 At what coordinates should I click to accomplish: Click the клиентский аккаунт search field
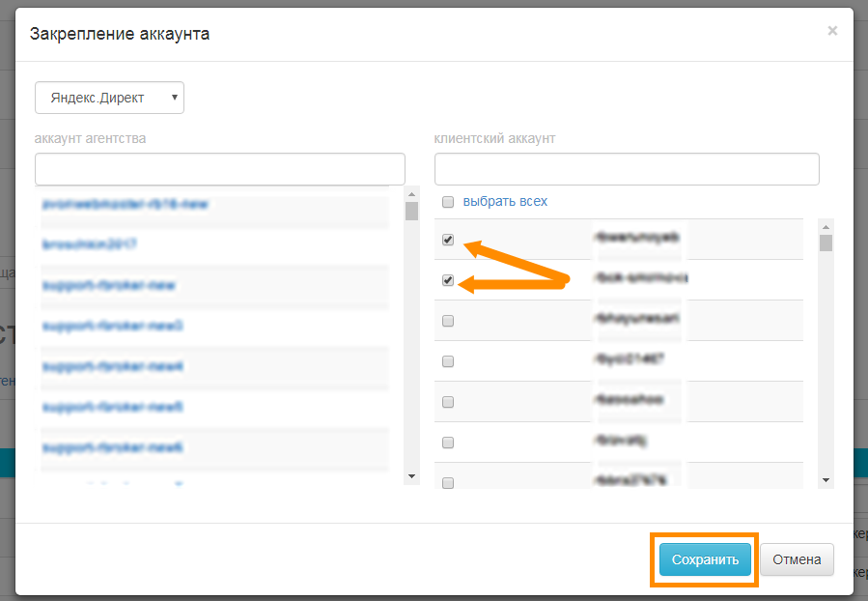[x=627, y=169]
